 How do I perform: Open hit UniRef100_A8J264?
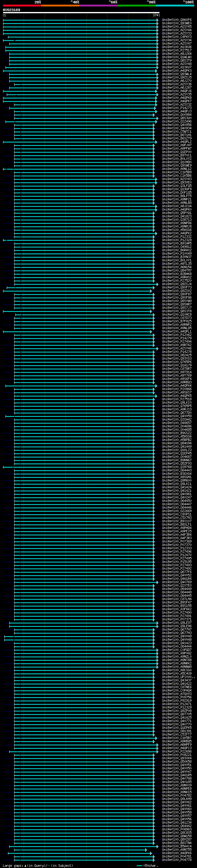pyautogui.click(x=176, y=54)
